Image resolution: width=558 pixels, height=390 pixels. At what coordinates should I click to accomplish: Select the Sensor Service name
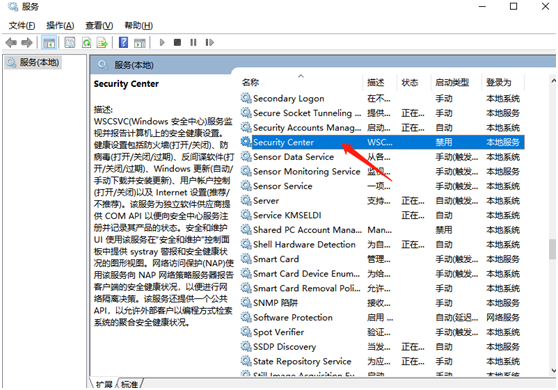[x=283, y=186]
